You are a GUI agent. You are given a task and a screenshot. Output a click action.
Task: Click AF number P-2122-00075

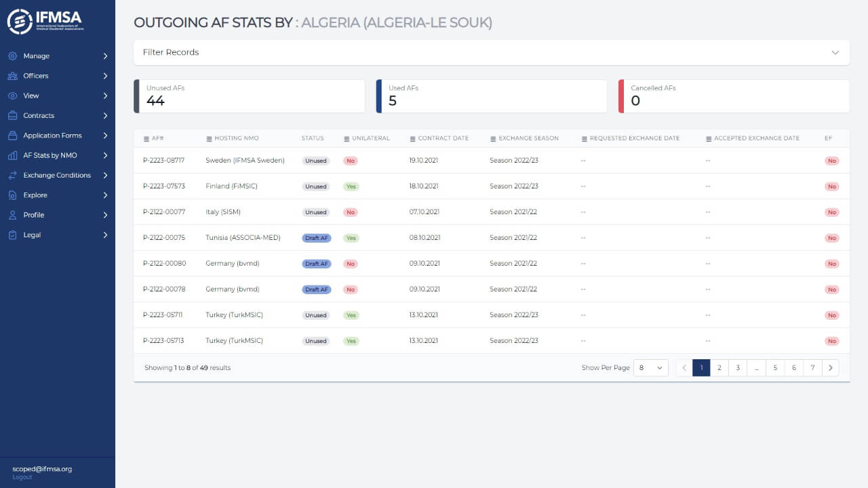point(163,238)
